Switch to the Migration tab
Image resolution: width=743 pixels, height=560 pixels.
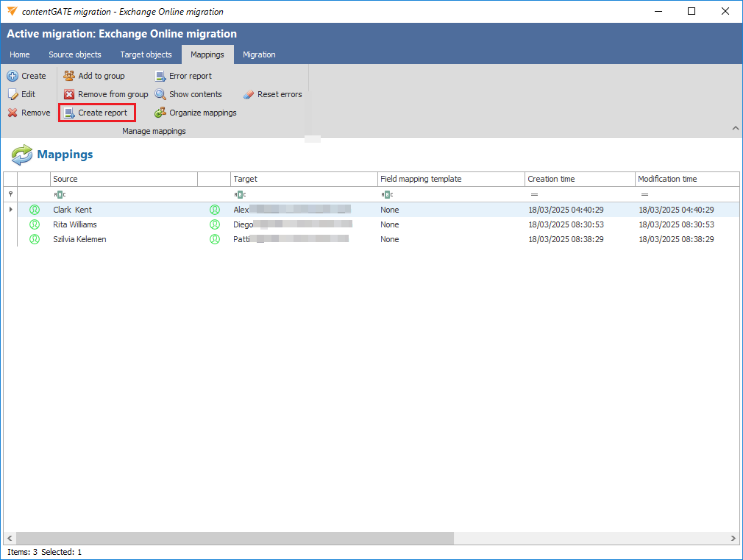coord(259,54)
